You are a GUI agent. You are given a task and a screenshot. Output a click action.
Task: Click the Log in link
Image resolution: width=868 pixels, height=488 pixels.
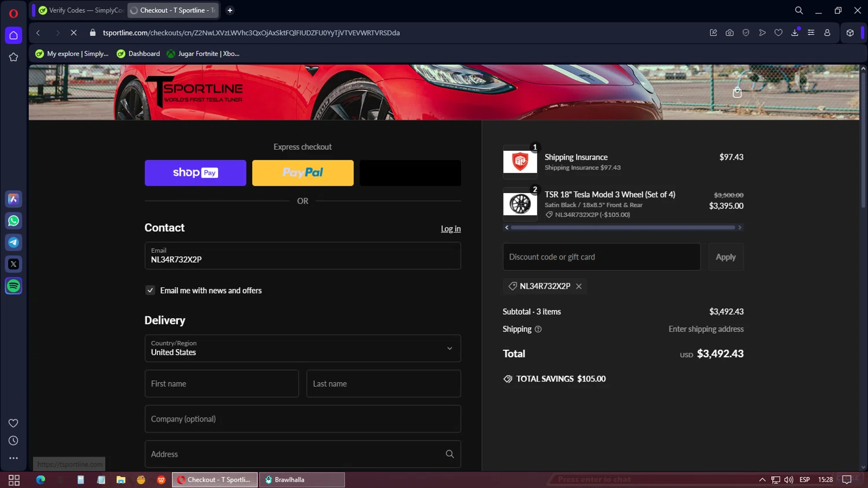(x=451, y=229)
